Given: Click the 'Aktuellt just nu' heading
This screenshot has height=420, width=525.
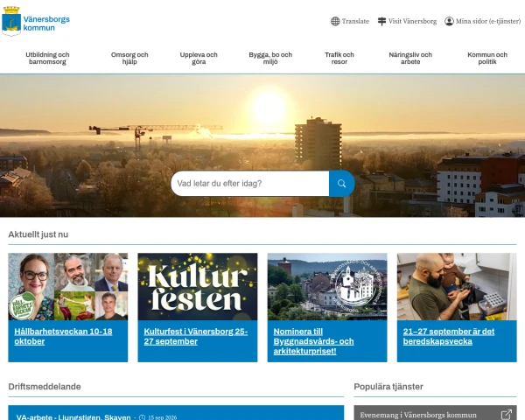Looking at the screenshot, I should pos(38,234).
